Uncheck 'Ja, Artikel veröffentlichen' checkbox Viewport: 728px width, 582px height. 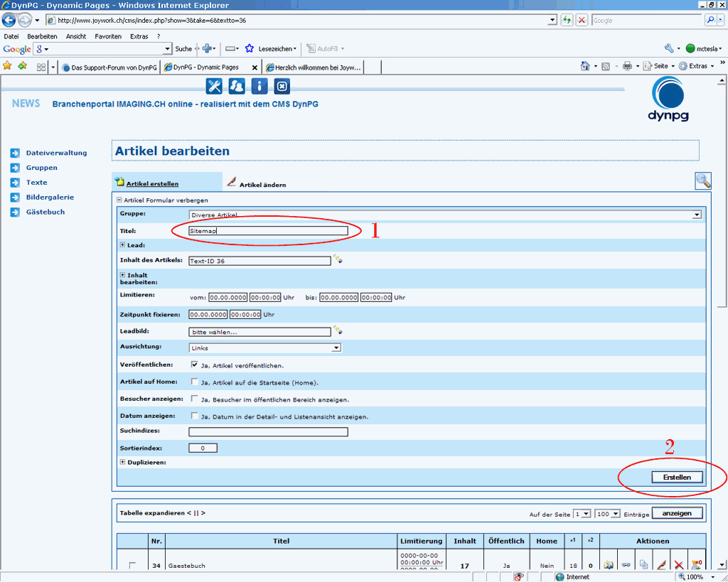195,365
